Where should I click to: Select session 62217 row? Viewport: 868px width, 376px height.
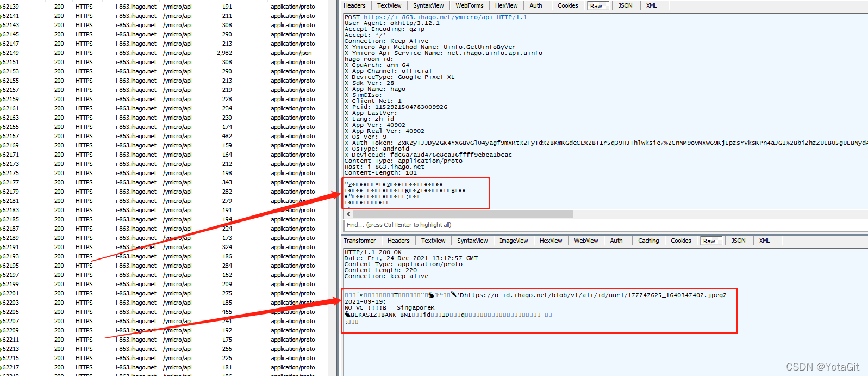coord(163,367)
